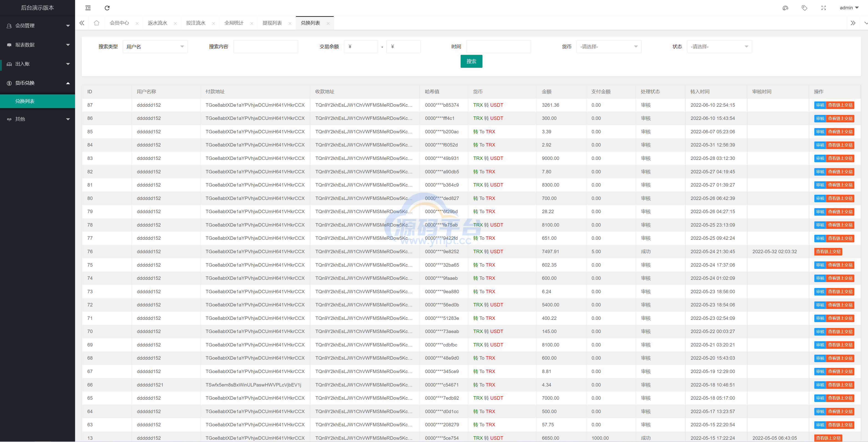The width and height of the screenshot is (868, 442).
Task: Click 查看链上交易 for ID 68
Action: [x=840, y=358]
